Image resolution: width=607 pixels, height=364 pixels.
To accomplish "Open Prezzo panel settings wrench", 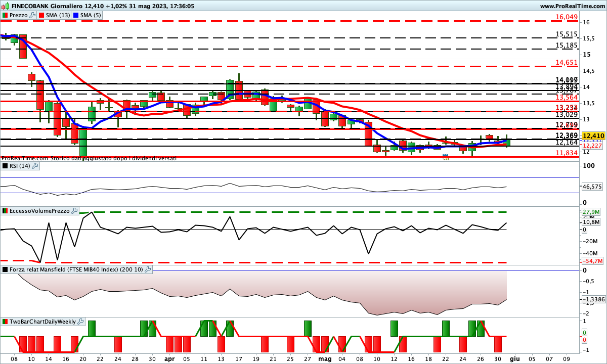I will click(33, 15).
